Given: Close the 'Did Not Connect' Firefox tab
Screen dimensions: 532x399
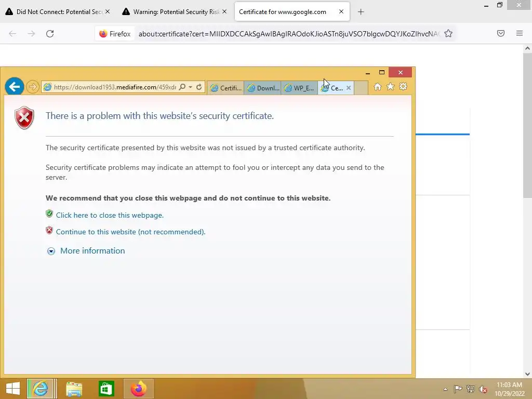Looking at the screenshot, I should coord(108,11).
